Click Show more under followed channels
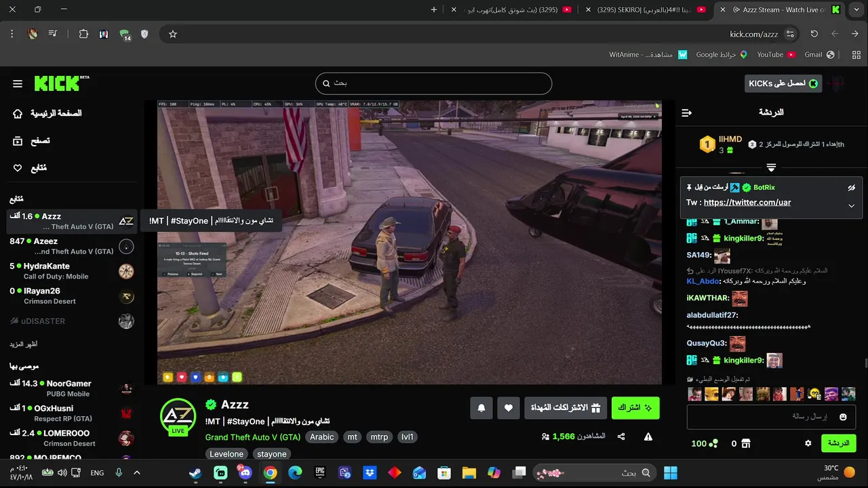 click(x=23, y=344)
